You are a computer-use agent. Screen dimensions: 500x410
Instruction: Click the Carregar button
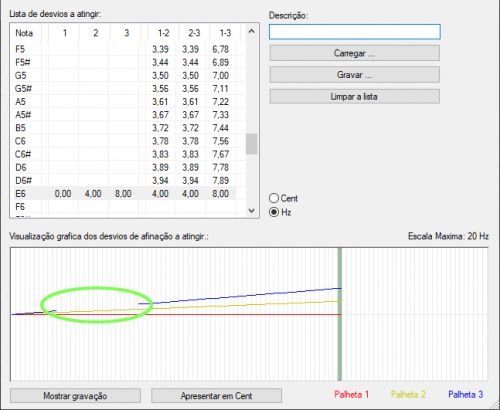click(355, 53)
